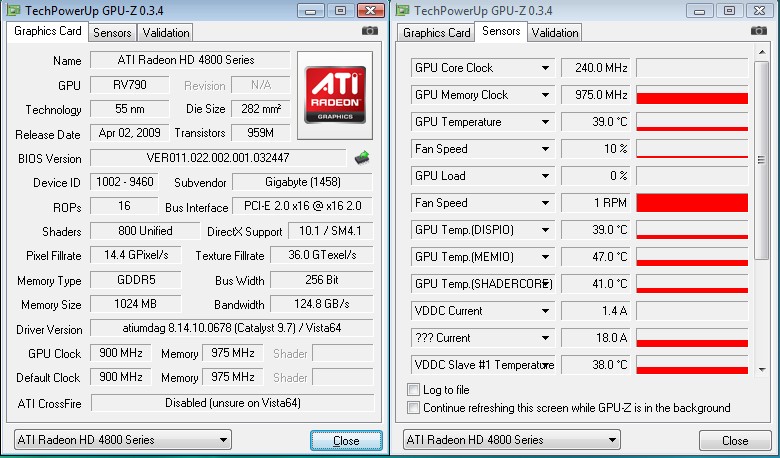
Task: Click the Device ID 1002 - 9460 field
Action: pos(124,182)
